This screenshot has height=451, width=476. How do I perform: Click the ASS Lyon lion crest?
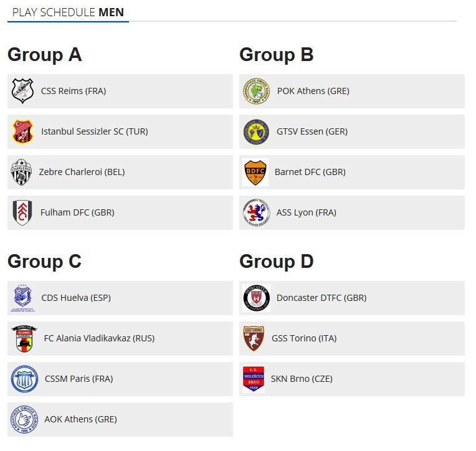257,212
